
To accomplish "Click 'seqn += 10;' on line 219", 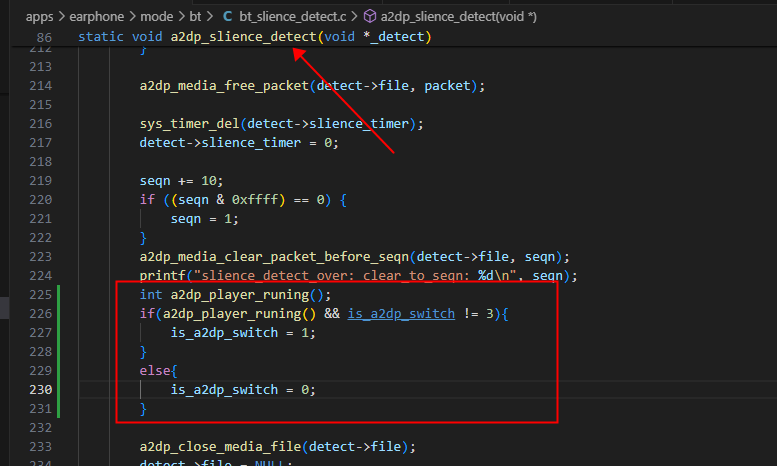I will pyautogui.click(x=181, y=180).
